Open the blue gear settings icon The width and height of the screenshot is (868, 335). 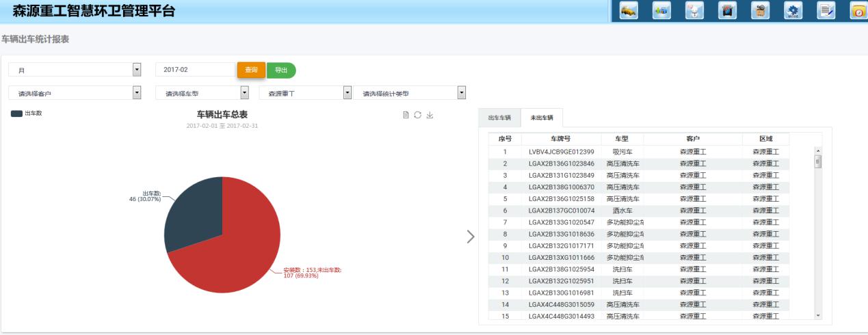click(x=793, y=11)
